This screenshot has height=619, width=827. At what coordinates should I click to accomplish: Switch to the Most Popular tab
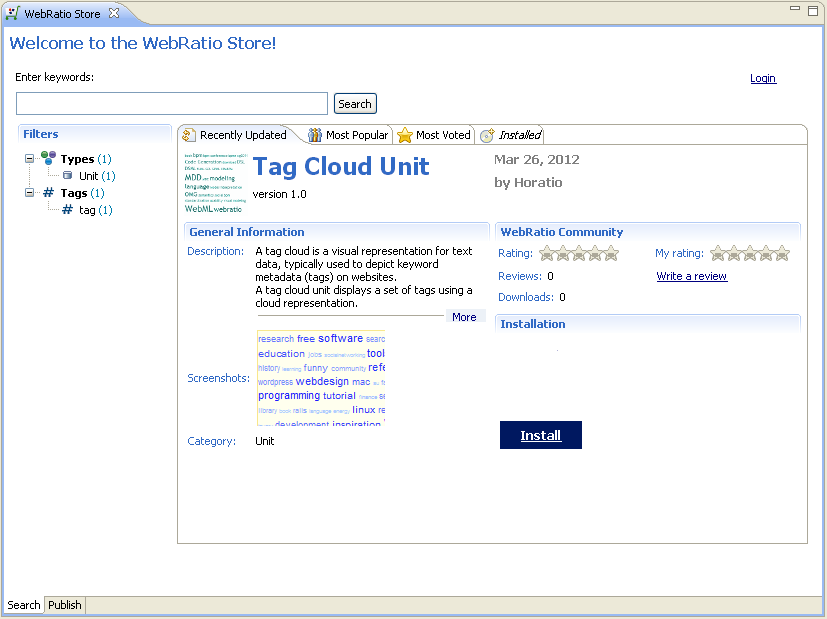(348, 135)
